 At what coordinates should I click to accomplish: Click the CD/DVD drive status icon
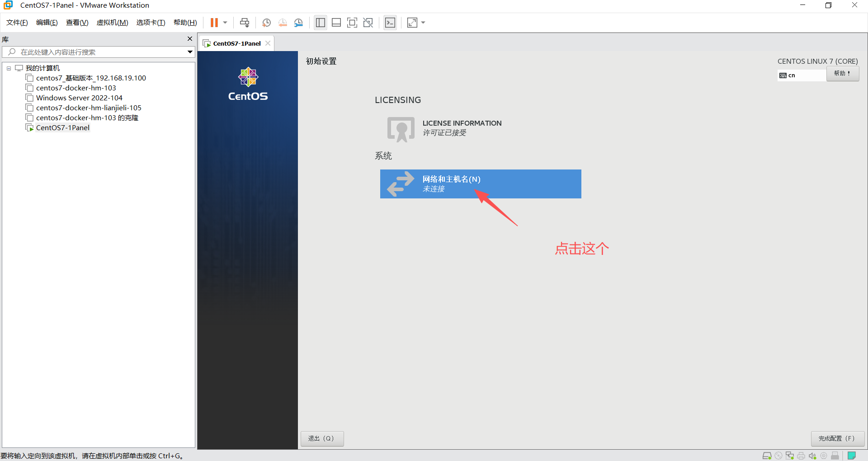click(778, 456)
